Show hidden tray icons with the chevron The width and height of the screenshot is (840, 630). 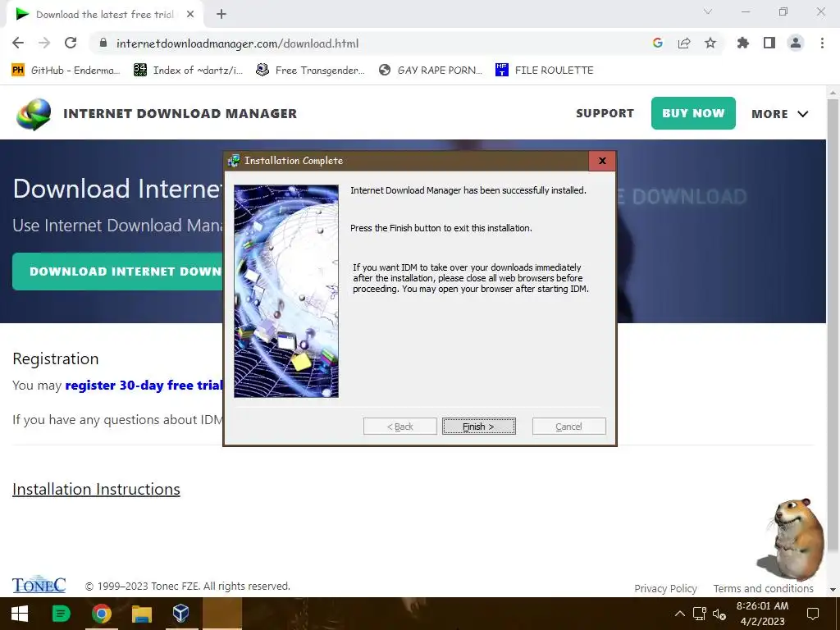[679, 614]
